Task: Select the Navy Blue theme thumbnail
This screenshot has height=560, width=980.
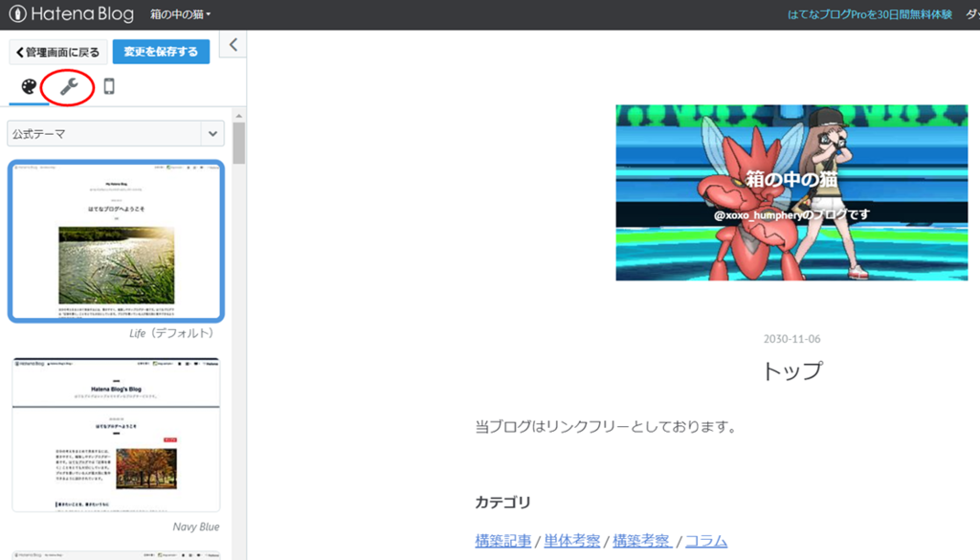Action: pos(116,435)
